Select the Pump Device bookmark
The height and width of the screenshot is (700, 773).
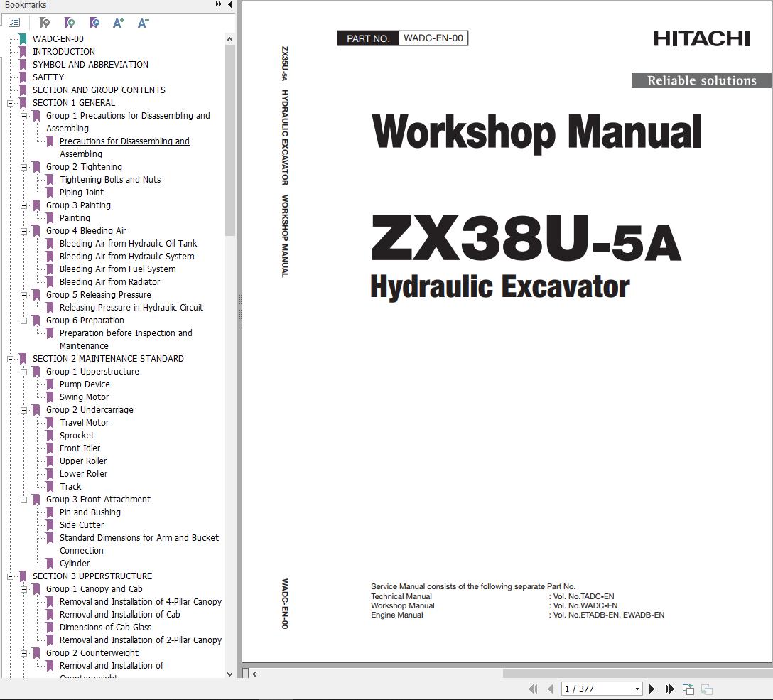tap(85, 384)
